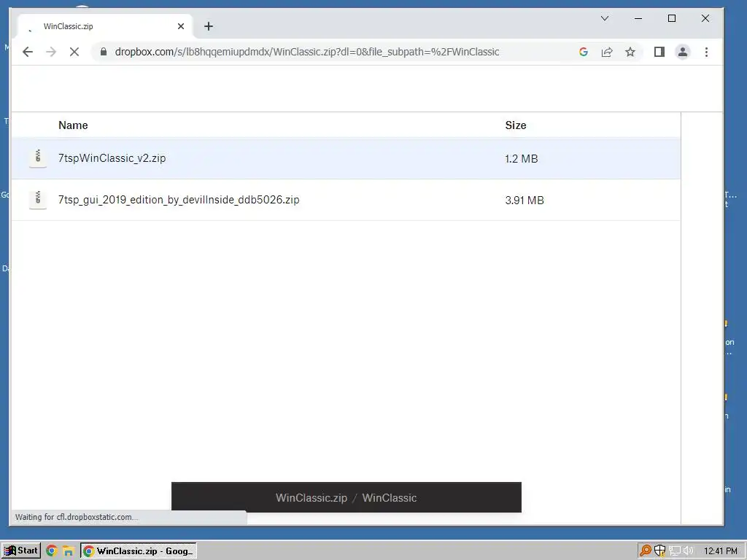Click the address bar URL
This screenshot has width=747, height=560.
coord(307,52)
